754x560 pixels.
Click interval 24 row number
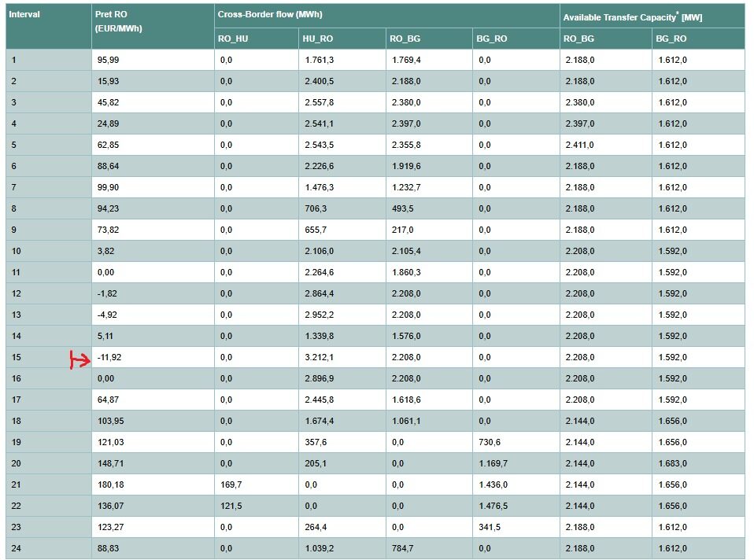point(16,548)
